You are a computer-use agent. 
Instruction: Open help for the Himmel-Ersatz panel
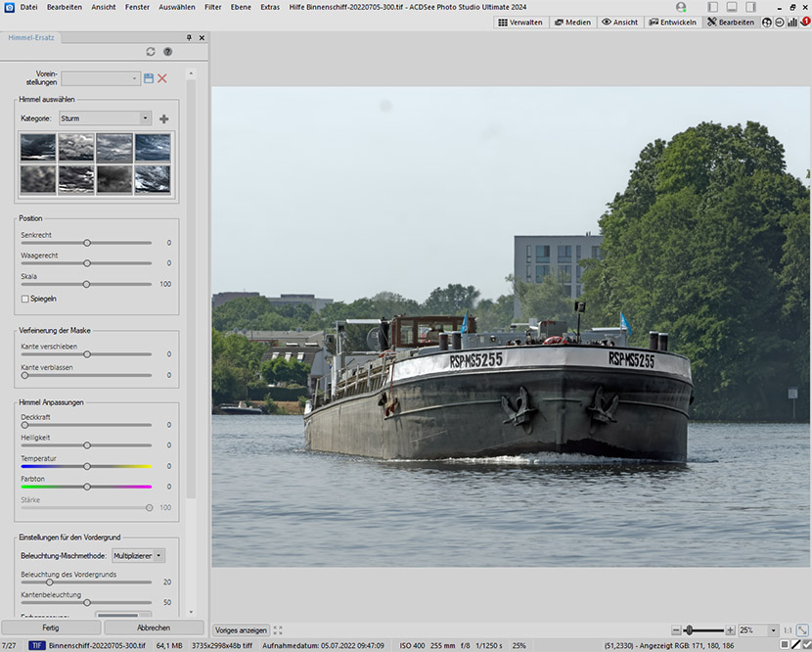167,52
